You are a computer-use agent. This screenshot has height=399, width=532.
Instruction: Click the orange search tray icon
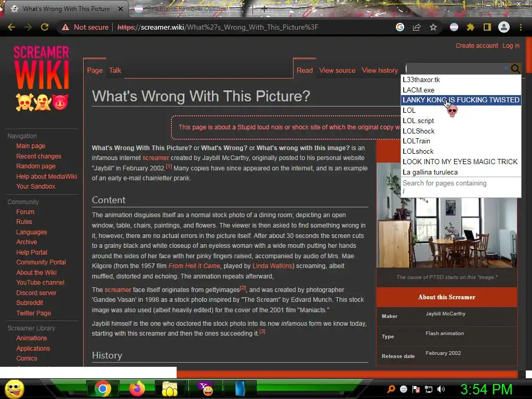(x=391, y=389)
